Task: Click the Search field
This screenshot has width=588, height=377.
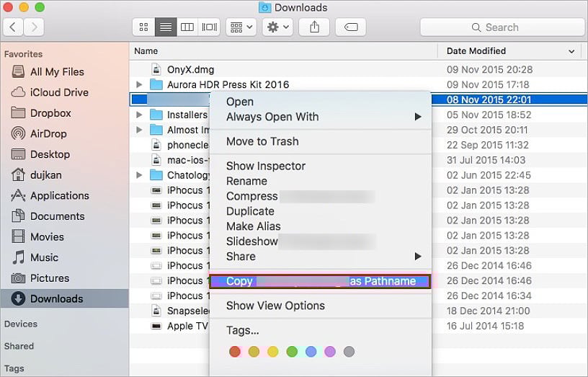Action: 502,27
